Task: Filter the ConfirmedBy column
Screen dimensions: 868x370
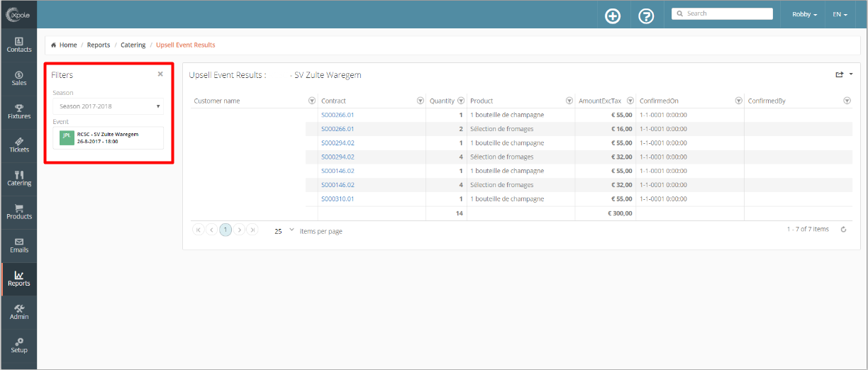Action: [847, 101]
